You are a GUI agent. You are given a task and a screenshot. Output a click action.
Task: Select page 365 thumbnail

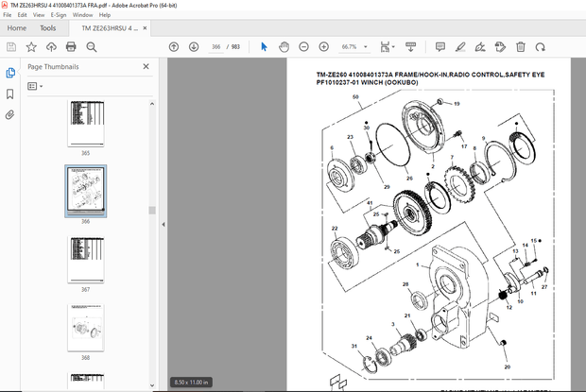pos(86,123)
